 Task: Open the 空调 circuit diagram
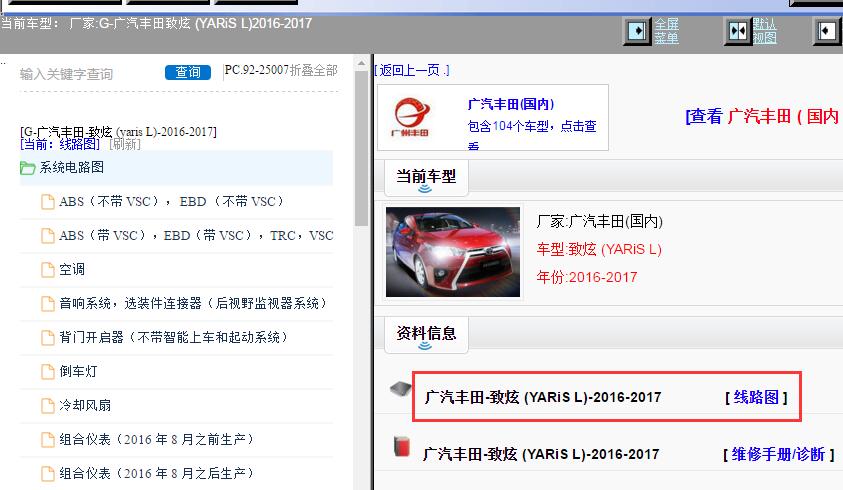[72, 269]
